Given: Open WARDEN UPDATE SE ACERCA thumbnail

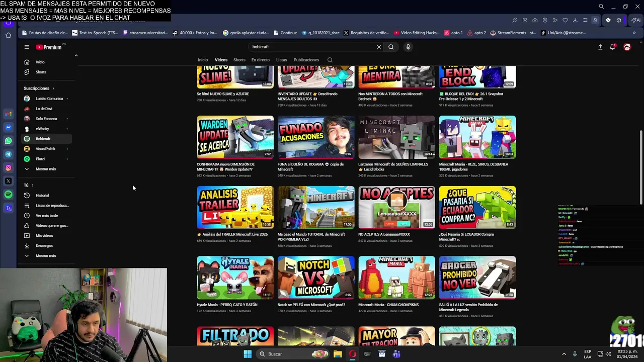Looking at the screenshot, I should coord(235,137).
